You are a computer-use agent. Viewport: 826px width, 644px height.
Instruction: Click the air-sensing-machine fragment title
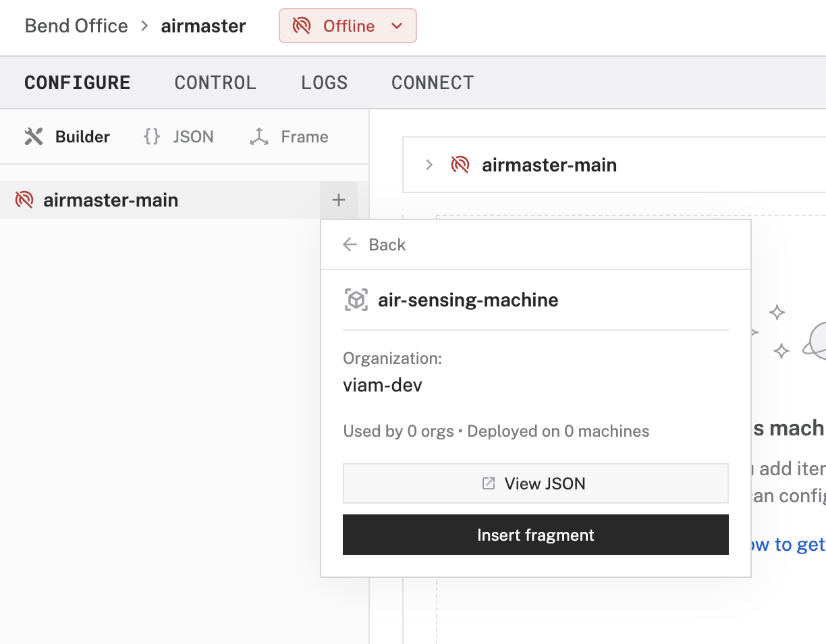[x=468, y=300]
